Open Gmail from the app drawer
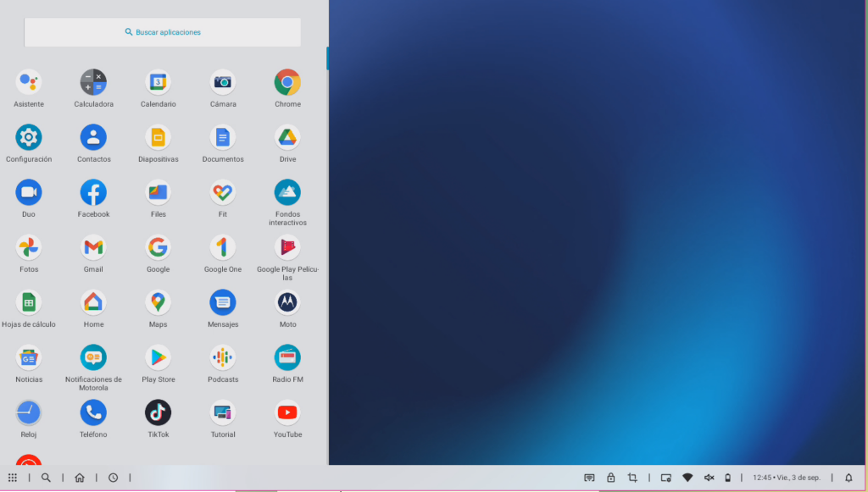The image size is (868, 492). pos(93,247)
